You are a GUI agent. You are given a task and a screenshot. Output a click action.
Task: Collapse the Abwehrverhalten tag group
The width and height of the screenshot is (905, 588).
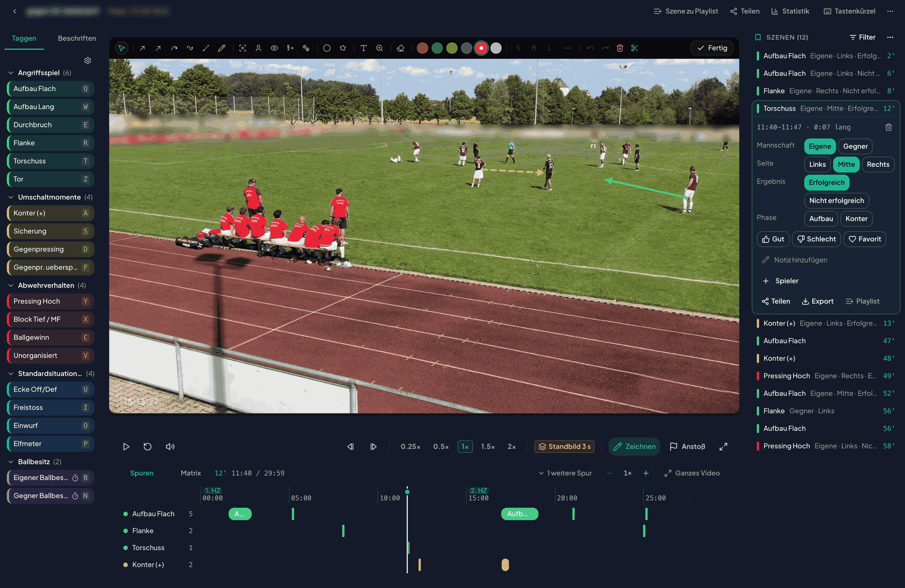[x=11, y=286]
